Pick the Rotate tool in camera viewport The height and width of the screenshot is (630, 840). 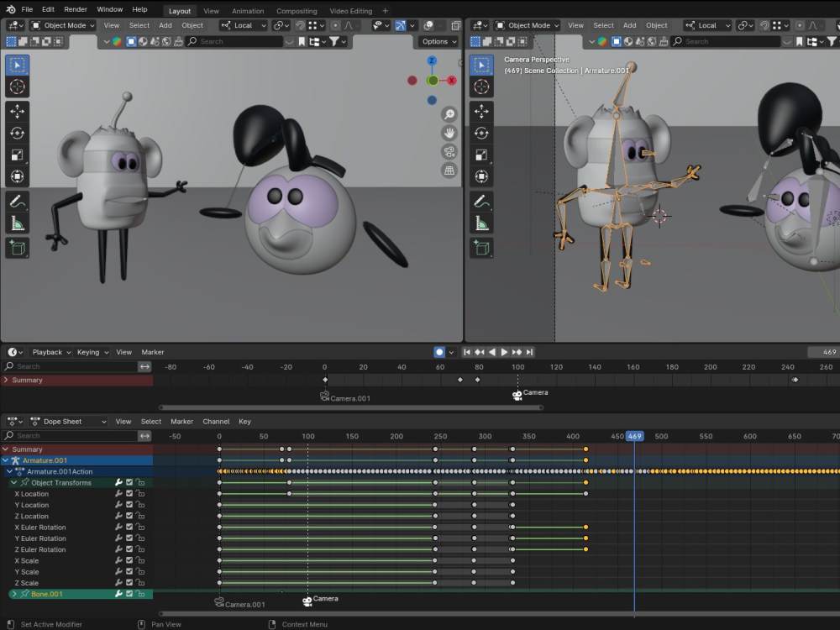(x=481, y=133)
